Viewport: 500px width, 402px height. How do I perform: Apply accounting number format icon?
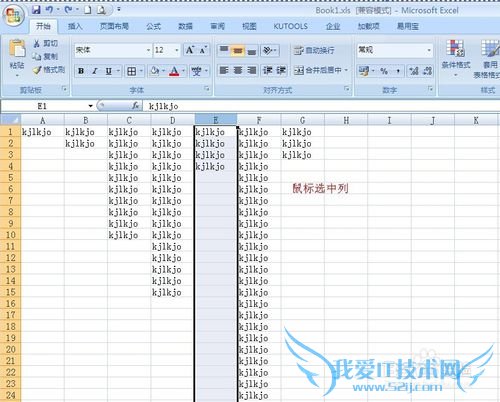point(364,71)
